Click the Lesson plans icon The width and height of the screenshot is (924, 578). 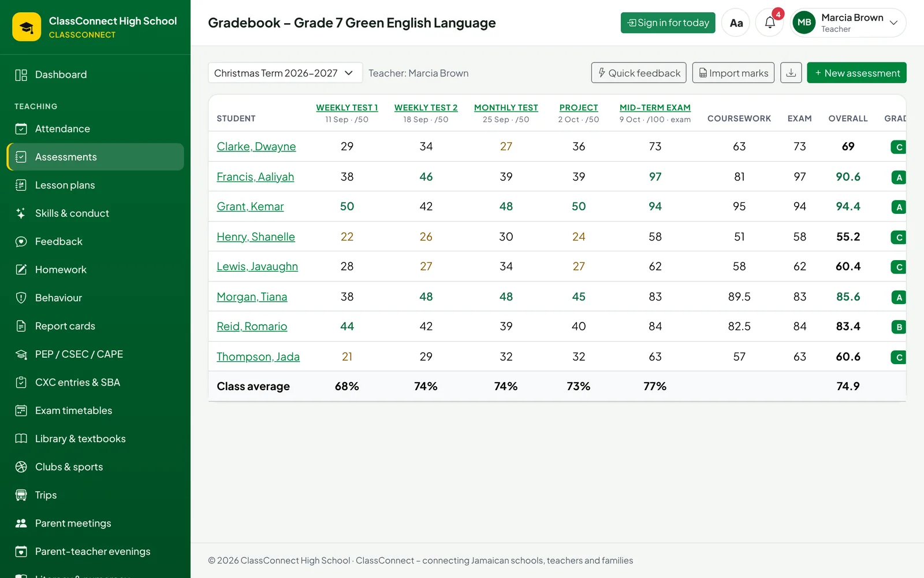[x=21, y=185]
